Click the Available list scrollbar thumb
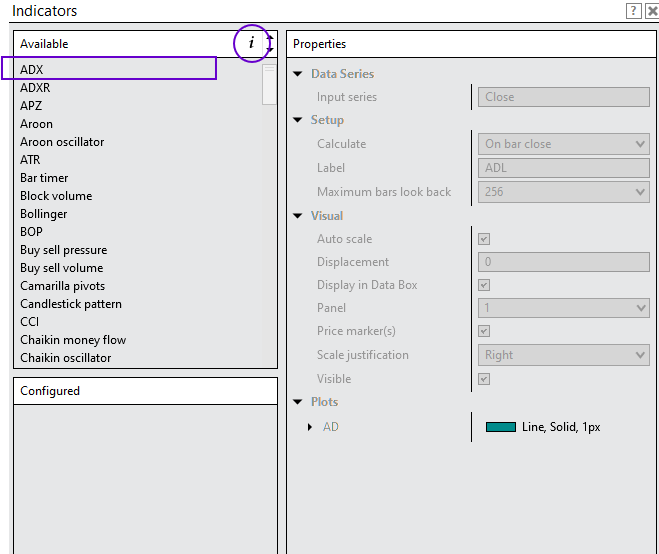659x554 pixels. click(269, 84)
